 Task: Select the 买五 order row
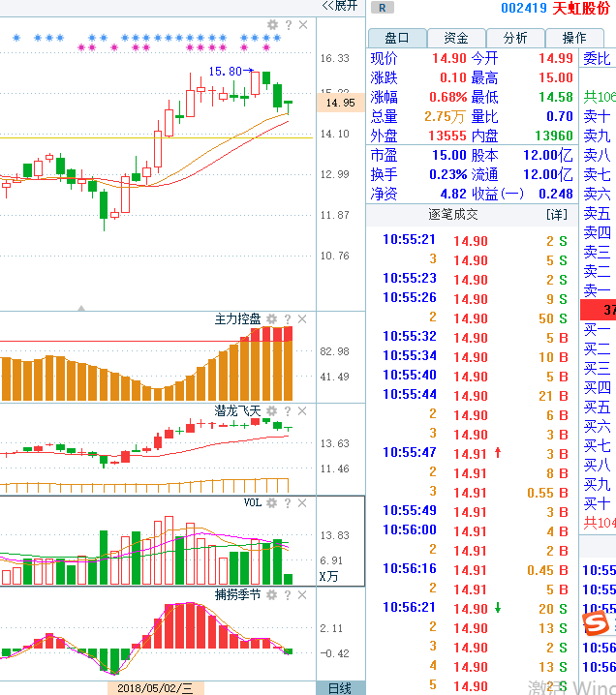(x=599, y=408)
